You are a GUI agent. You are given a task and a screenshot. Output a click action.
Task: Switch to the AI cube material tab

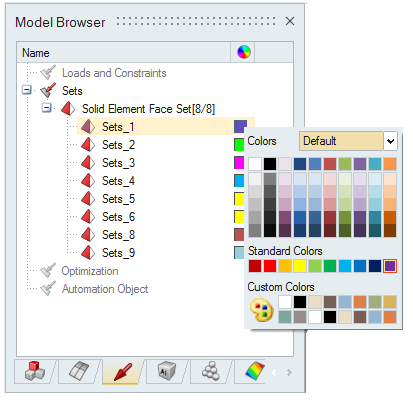[x=167, y=371]
